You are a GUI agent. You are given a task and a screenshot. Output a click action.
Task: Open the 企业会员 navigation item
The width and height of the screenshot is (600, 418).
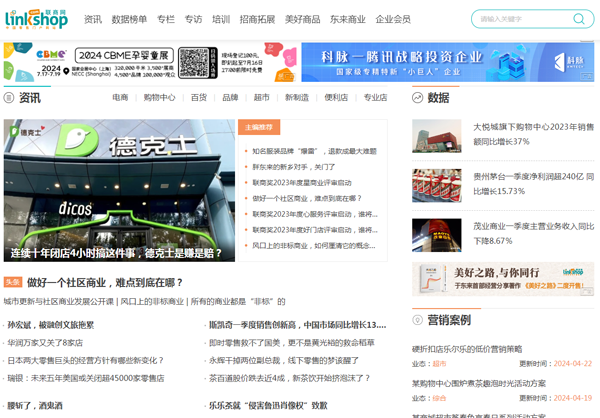(x=393, y=19)
